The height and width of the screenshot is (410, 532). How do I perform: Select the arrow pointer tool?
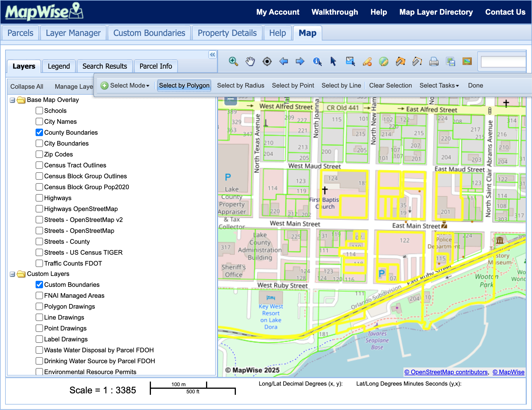tap(333, 61)
